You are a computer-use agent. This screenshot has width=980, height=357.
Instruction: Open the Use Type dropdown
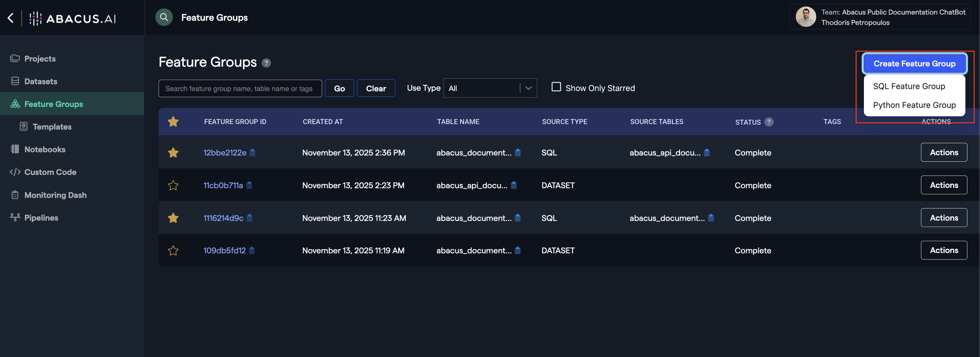[490, 88]
